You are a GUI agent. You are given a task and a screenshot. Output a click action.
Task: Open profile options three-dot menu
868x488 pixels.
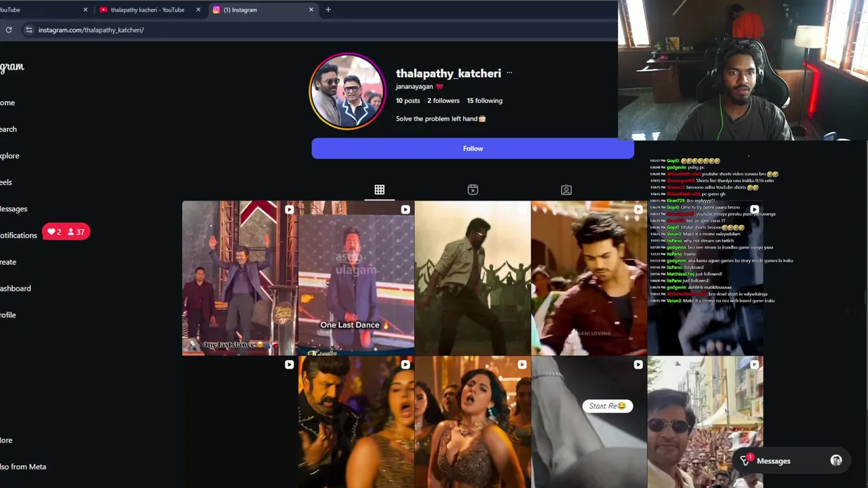tap(509, 73)
